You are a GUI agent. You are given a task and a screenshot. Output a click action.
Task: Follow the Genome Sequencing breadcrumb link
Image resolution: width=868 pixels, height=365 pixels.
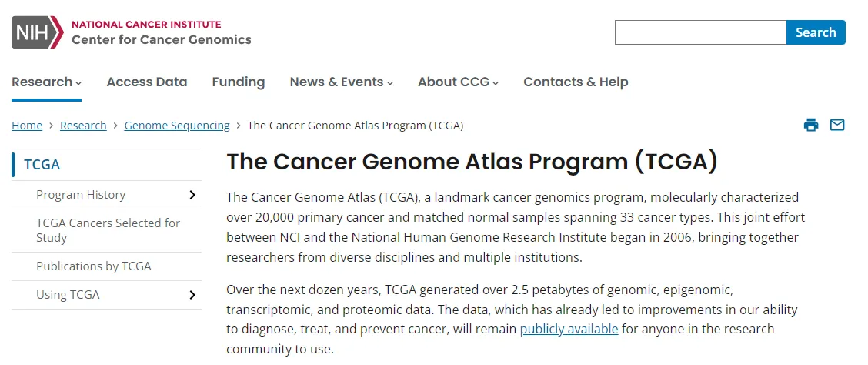[177, 126]
